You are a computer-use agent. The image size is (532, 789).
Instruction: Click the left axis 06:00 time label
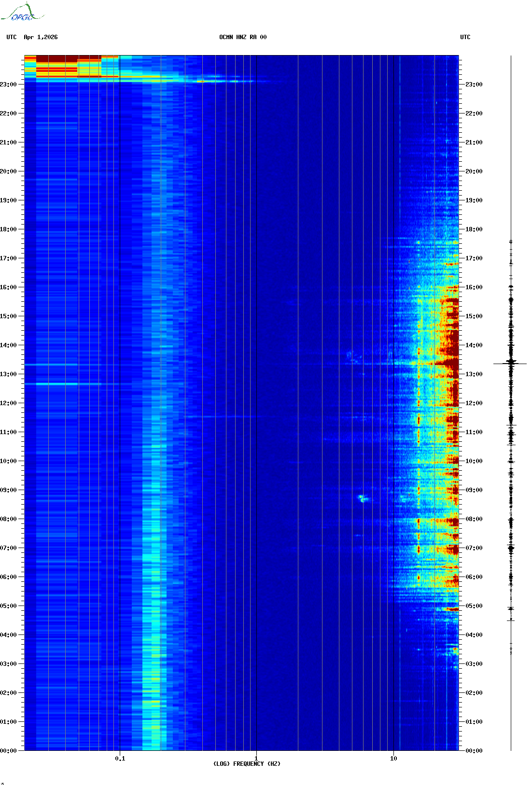click(x=8, y=577)
